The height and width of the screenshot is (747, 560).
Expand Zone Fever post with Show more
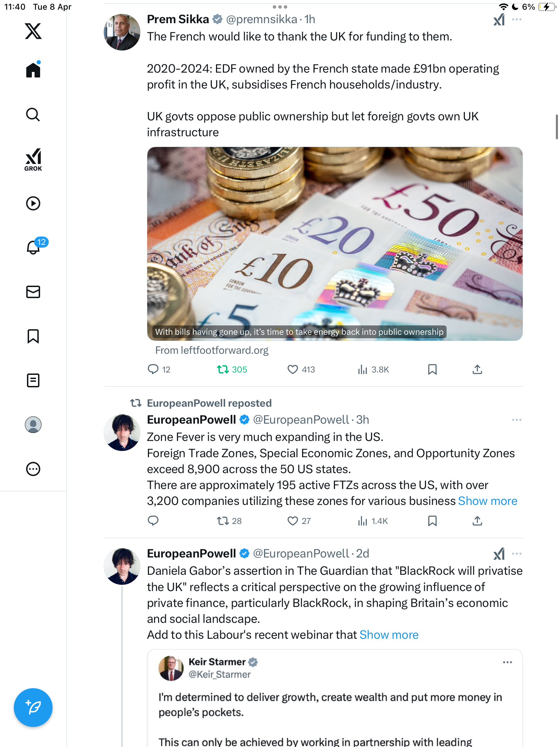coord(487,501)
